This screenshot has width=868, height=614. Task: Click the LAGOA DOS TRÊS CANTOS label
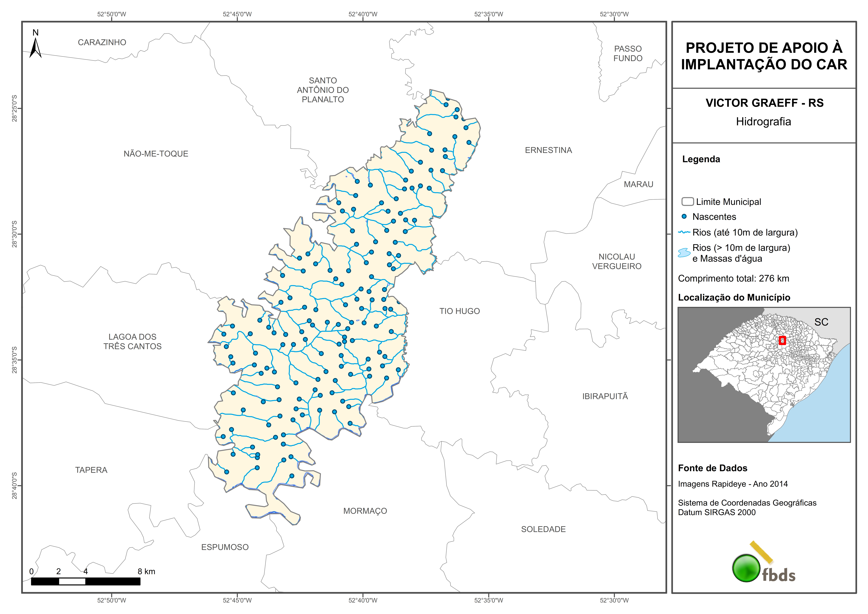pos(132,341)
